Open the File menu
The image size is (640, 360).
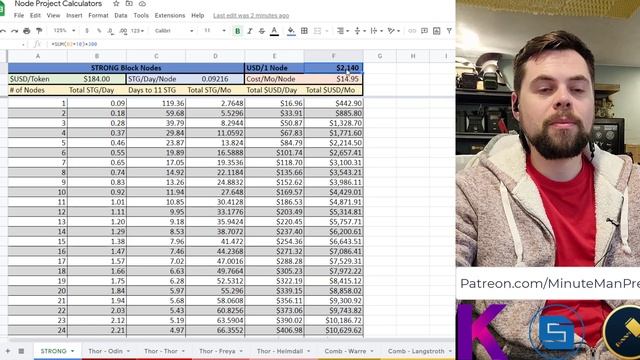pyautogui.click(x=19, y=16)
